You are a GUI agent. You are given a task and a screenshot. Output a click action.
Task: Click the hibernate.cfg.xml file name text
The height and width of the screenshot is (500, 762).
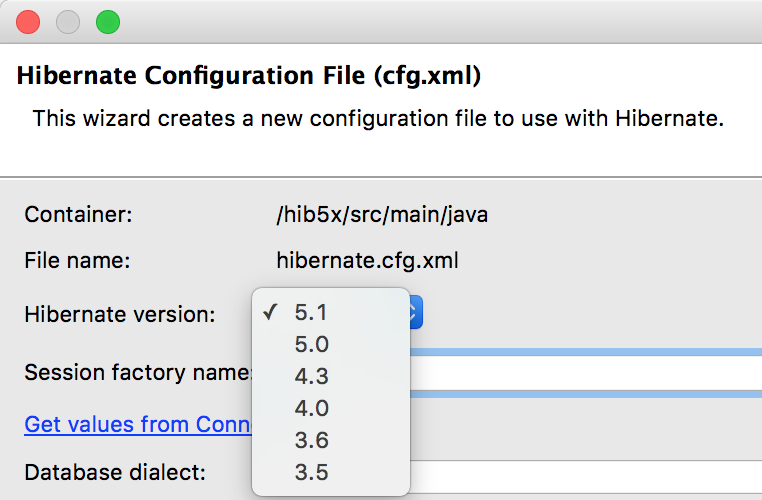coord(367,261)
